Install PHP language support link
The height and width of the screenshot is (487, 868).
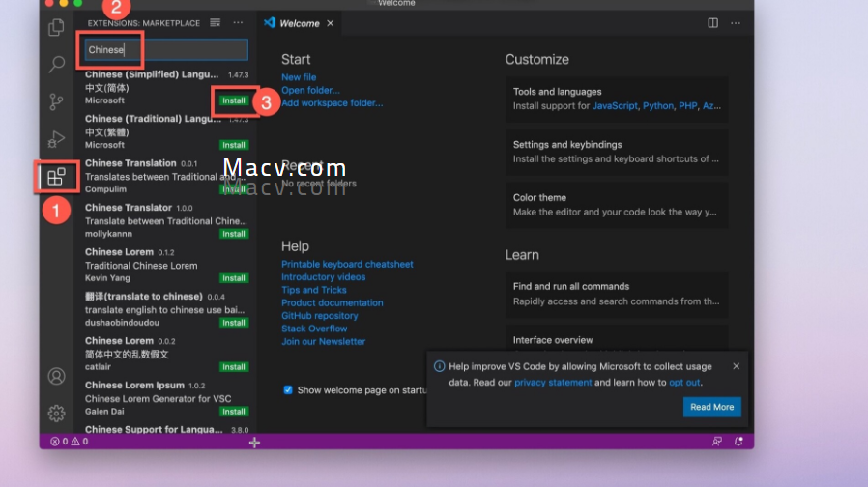click(687, 106)
